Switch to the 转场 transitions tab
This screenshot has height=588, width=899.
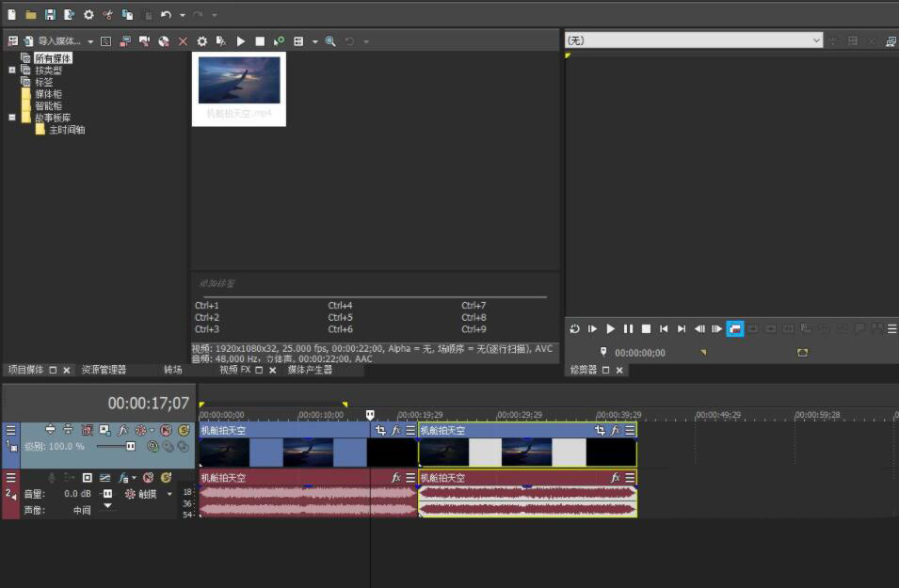173,370
